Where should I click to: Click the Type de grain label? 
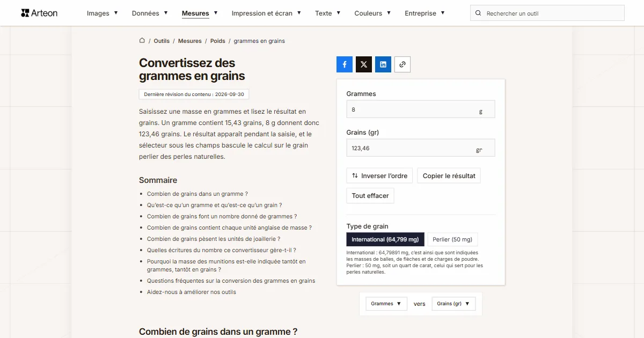[x=368, y=226]
